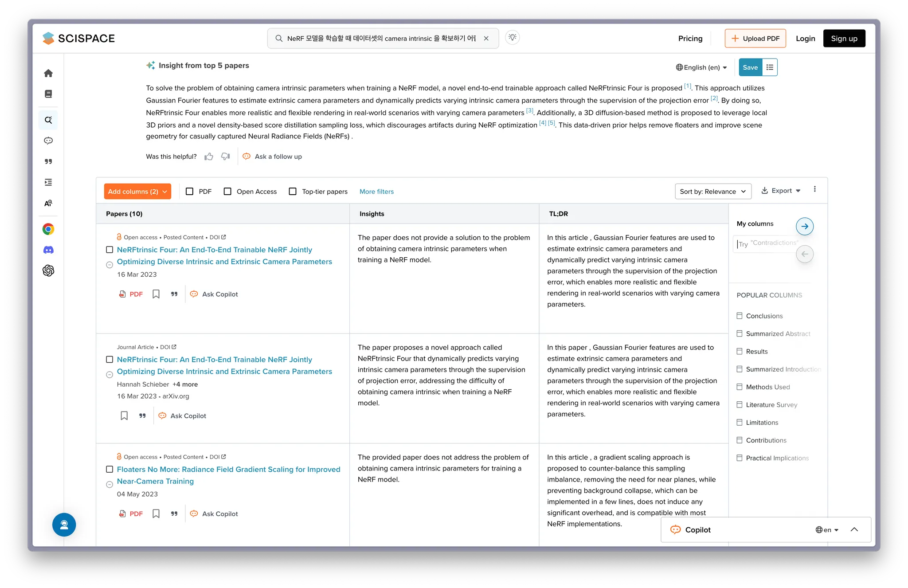The height and width of the screenshot is (588, 908).
Task: Click the lightbulb icon beside search bar
Action: 513,38
